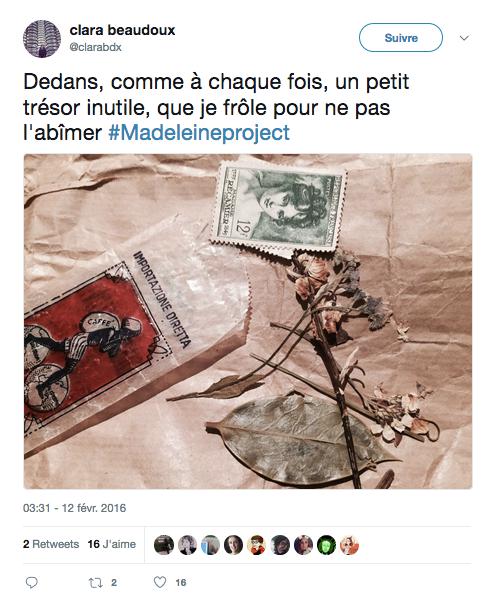Click the retweet arrows icon
498x607 pixels.
95,583
